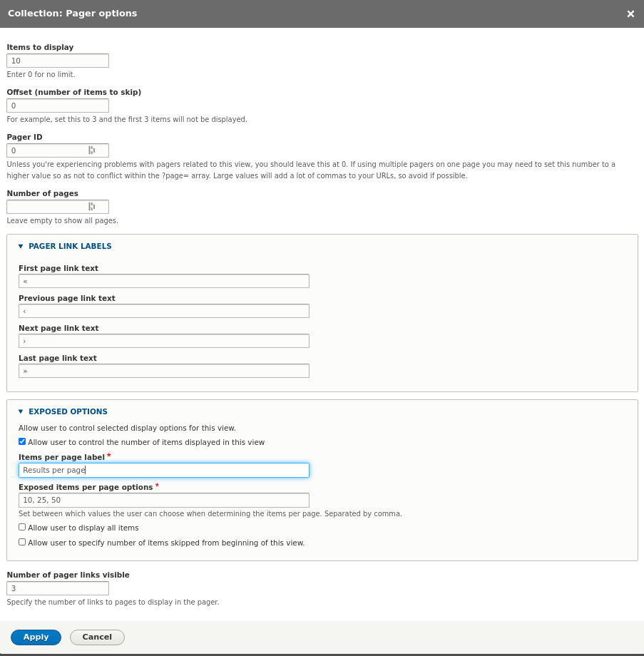Select the Previous page link text field
This screenshot has height=656, width=644.
(x=164, y=311)
